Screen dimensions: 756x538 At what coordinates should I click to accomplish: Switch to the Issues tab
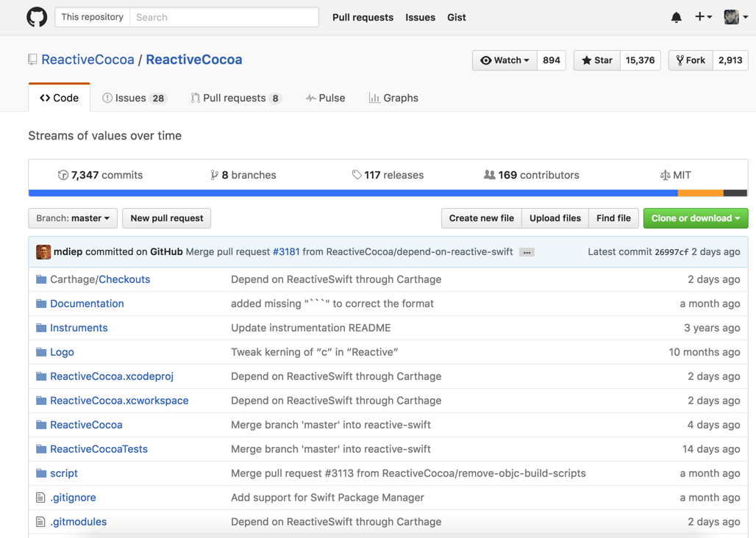tap(134, 98)
